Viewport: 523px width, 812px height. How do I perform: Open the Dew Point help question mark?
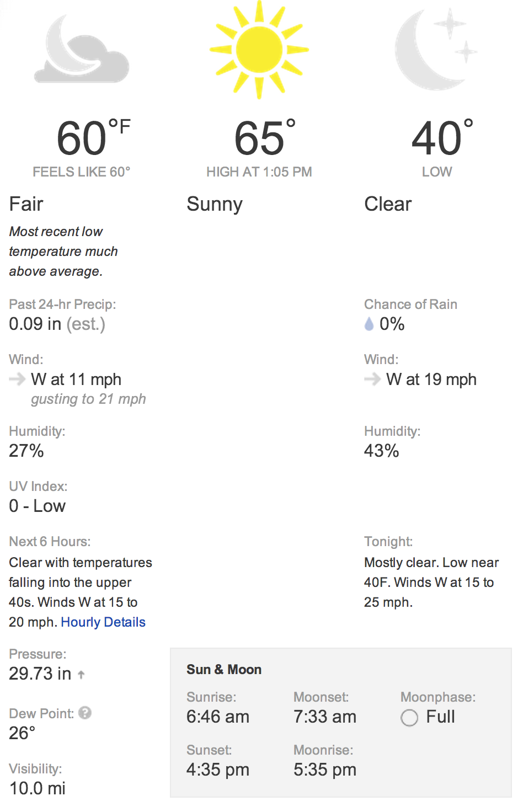85,713
